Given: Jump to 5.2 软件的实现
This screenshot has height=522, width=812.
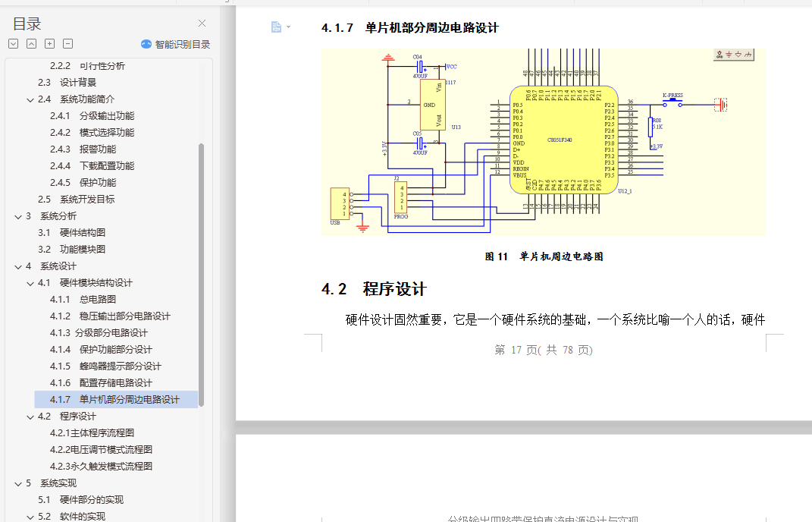Looking at the screenshot, I should point(71,516).
